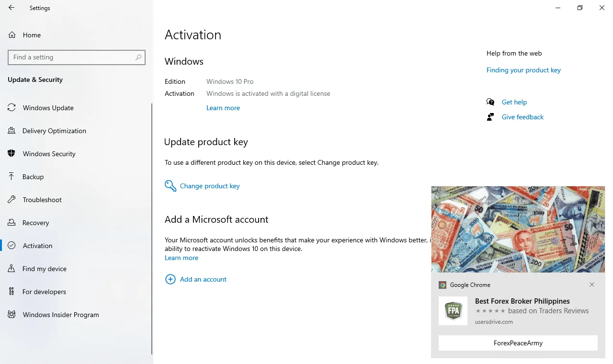Open Home from the sidebar

tap(32, 35)
